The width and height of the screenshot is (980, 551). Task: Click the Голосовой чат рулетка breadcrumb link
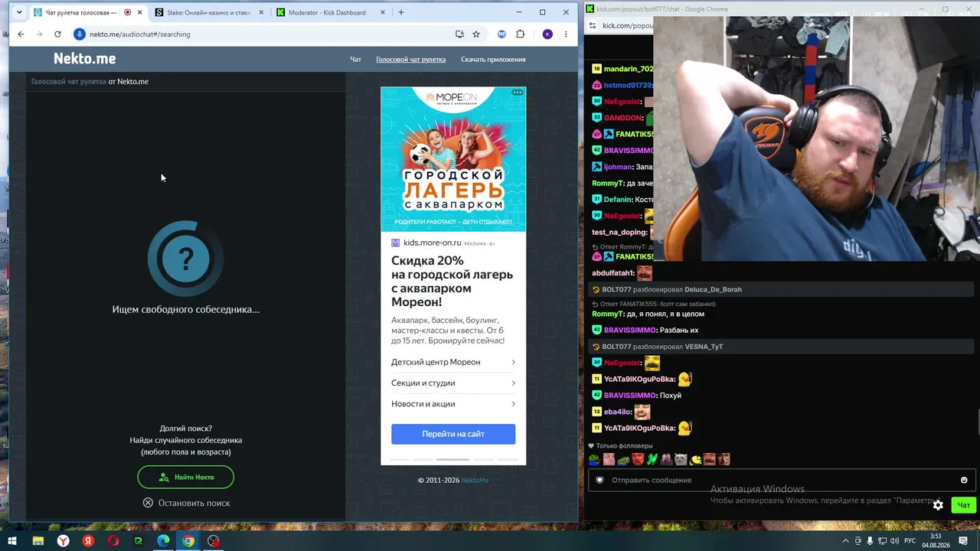coord(69,81)
